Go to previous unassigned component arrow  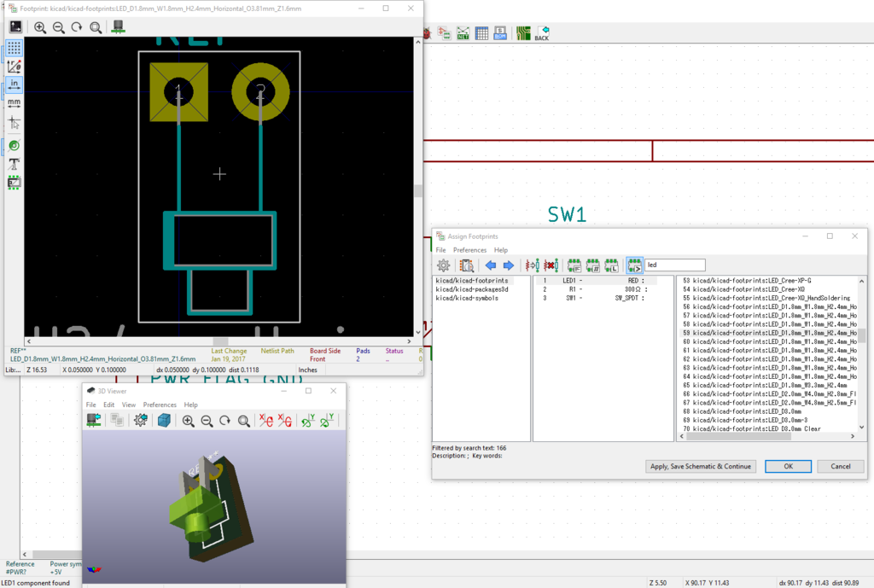click(x=491, y=265)
